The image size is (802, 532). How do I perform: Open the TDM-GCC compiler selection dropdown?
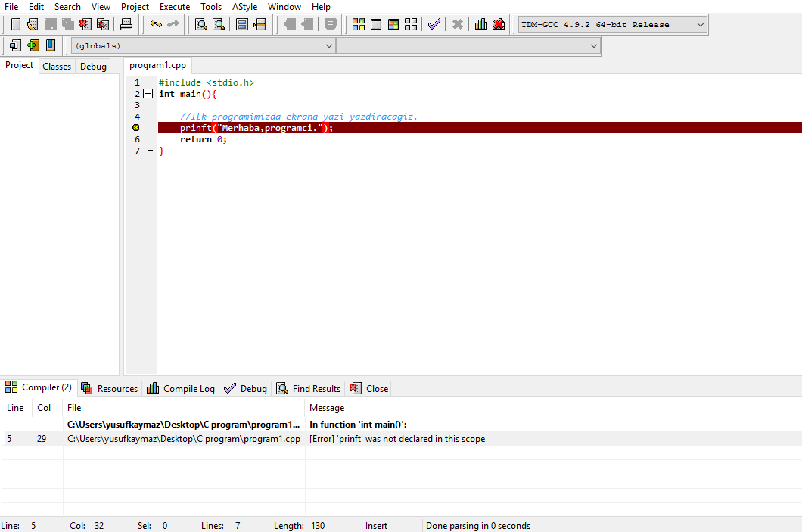click(700, 24)
